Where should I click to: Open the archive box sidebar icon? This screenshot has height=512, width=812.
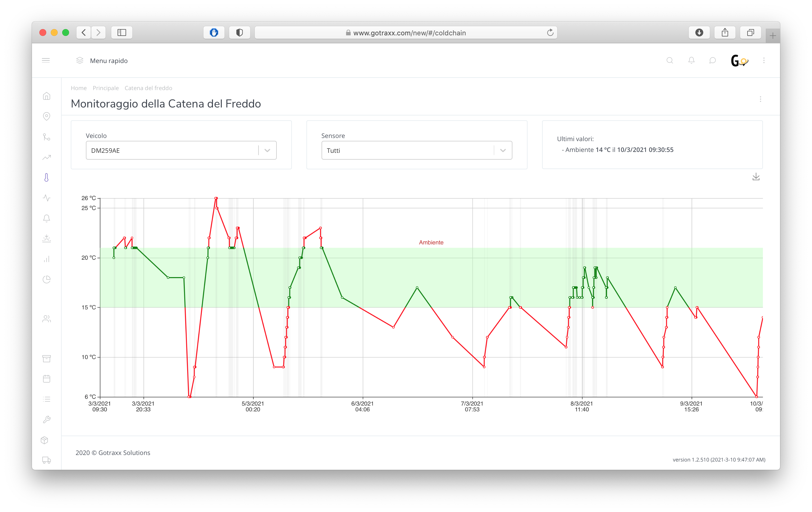click(47, 358)
